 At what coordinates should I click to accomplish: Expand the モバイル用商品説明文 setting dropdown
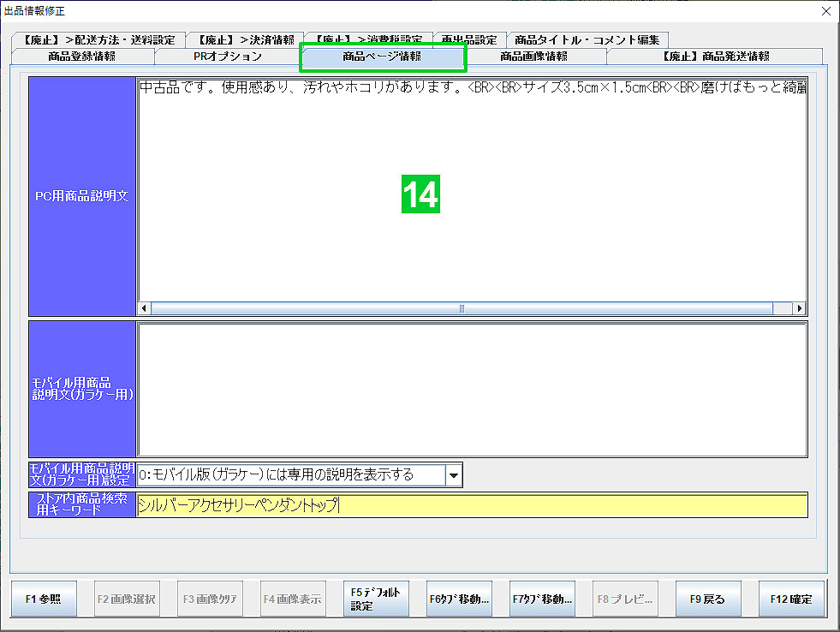pyautogui.click(x=454, y=474)
